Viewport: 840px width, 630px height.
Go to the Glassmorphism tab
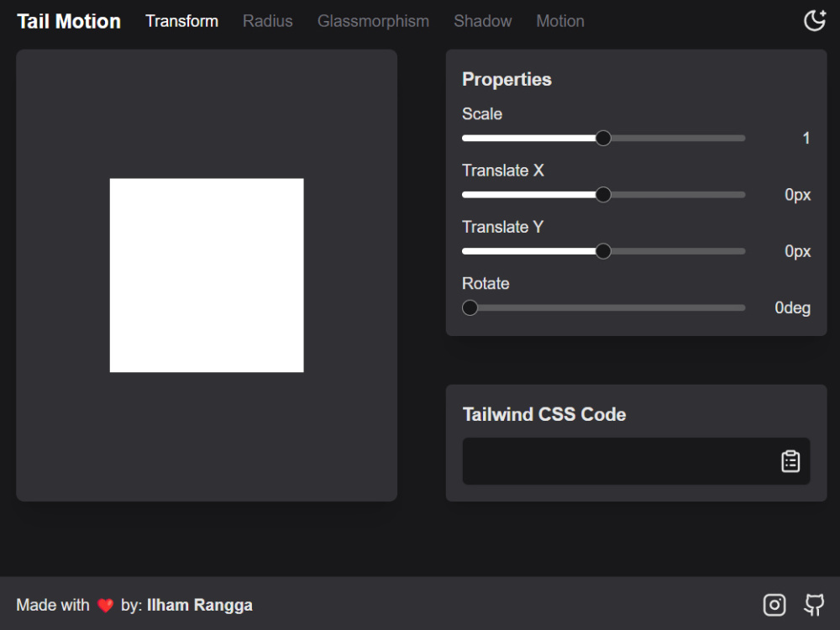(x=373, y=21)
